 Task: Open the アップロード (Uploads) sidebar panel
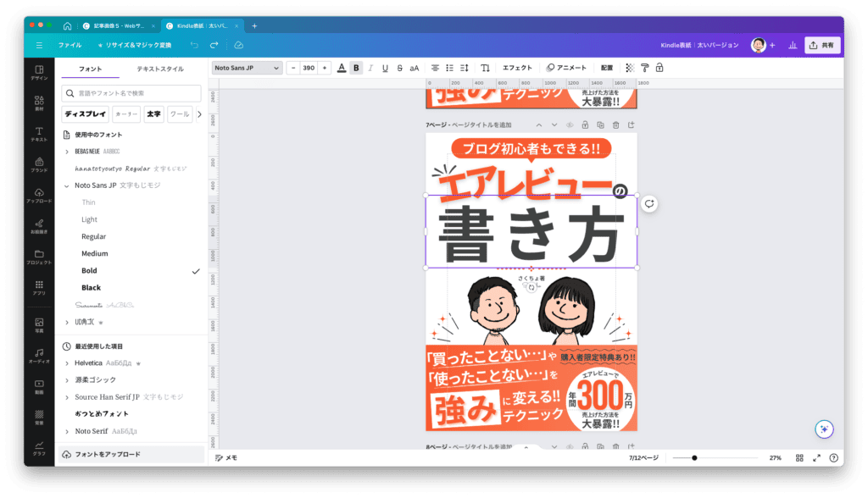(39, 196)
